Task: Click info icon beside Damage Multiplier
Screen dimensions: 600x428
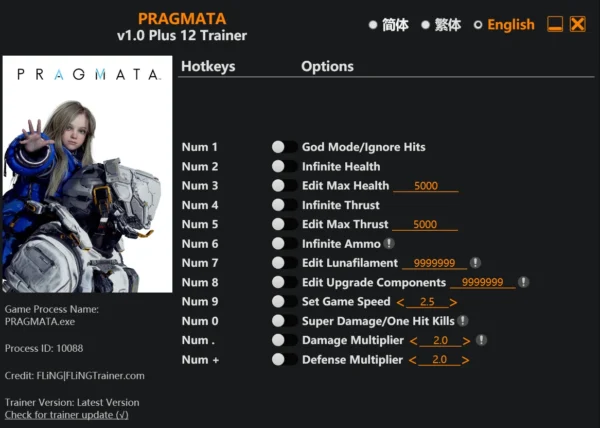Action: [x=481, y=340]
